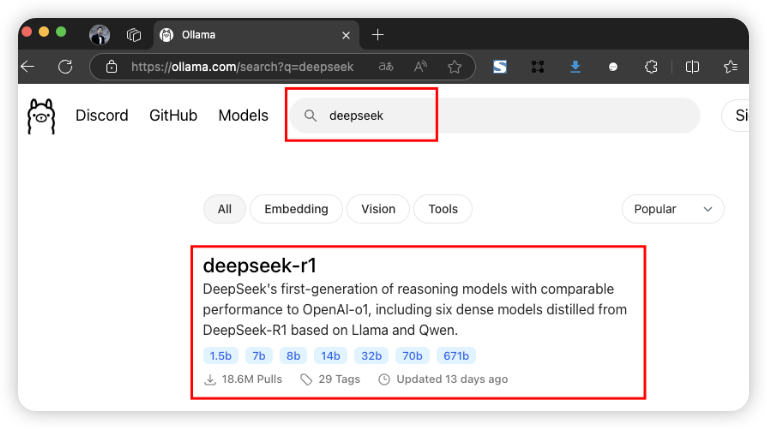Open the browser profile avatar

point(99,34)
